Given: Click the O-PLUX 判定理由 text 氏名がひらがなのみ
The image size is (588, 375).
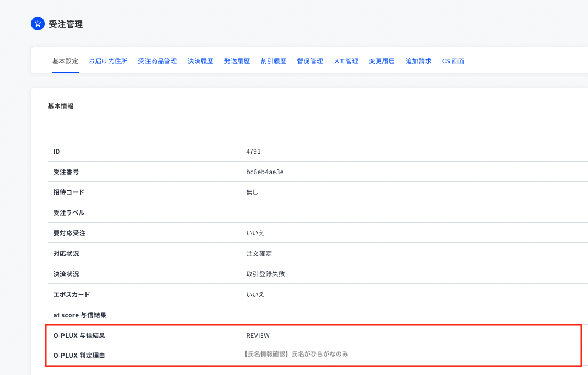Looking at the screenshot, I should 320,354.
